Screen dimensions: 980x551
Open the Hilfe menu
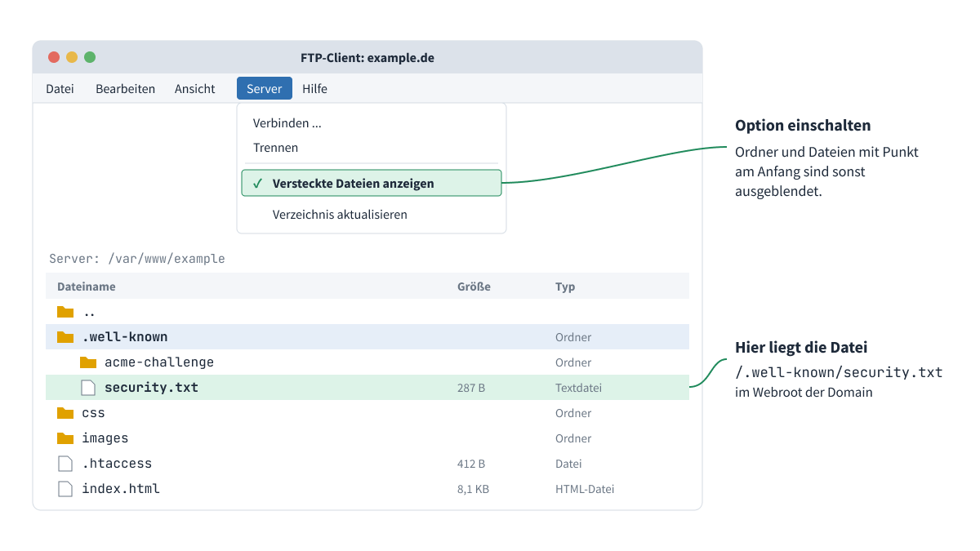point(314,89)
